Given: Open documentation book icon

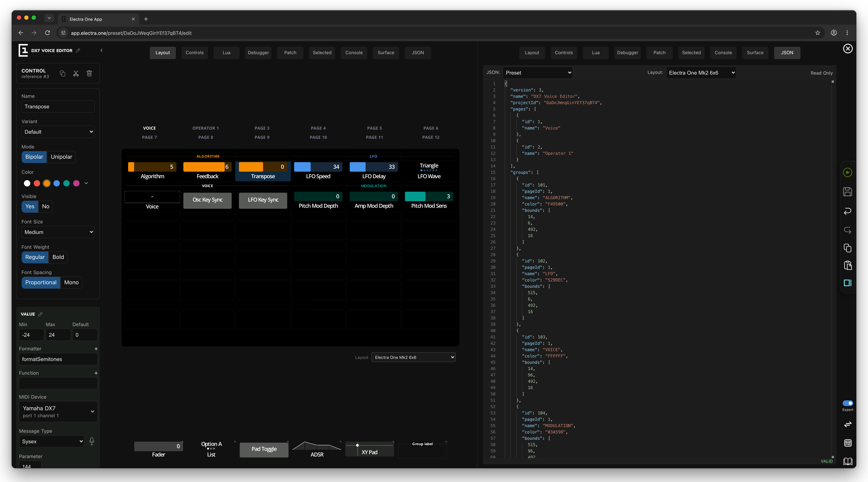Looking at the screenshot, I should (848, 461).
